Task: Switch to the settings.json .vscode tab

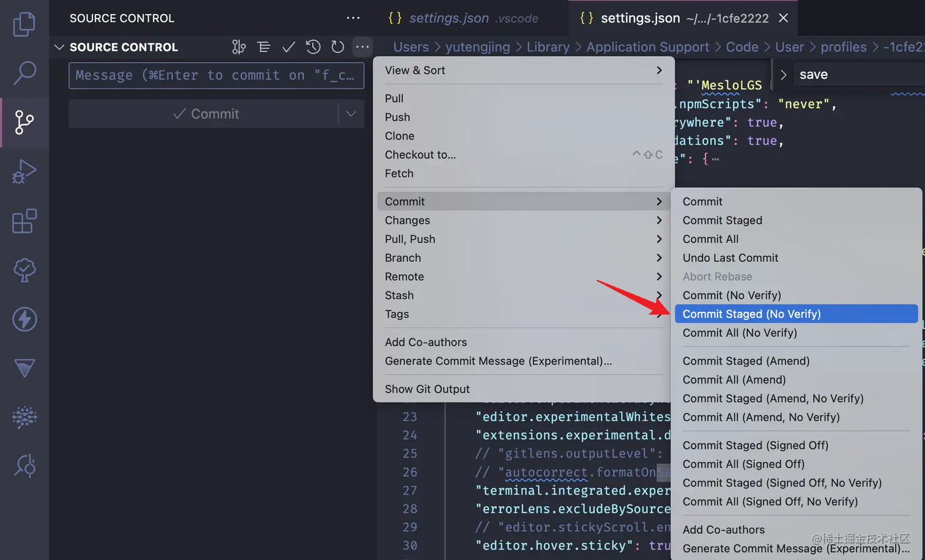Action: (464, 18)
